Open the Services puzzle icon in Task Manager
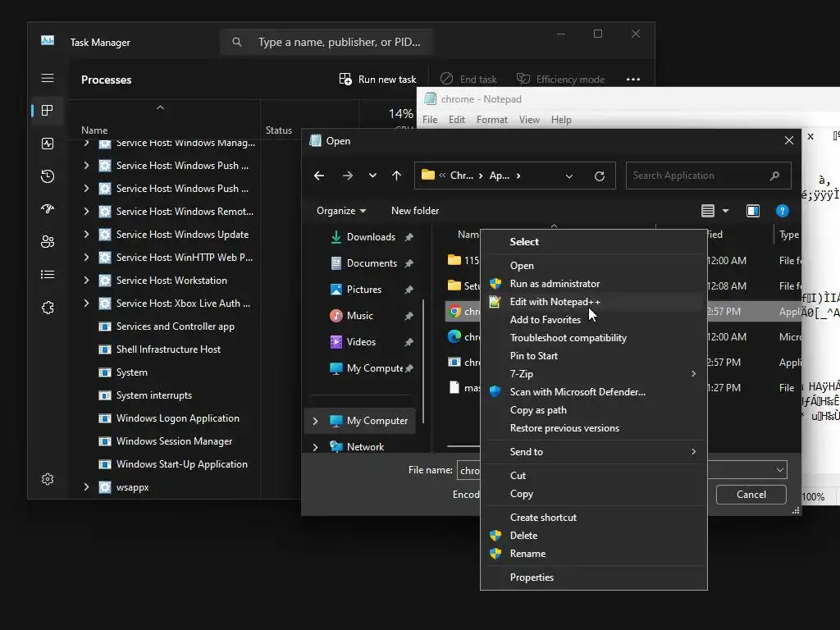The height and width of the screenshot is (630, 840). tap(47, 308)
